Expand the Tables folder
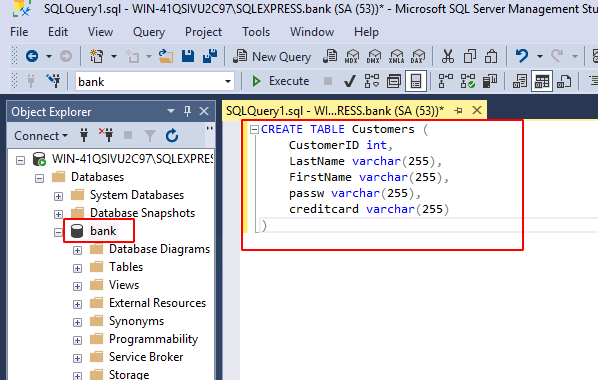 click(x=77, y=268)
